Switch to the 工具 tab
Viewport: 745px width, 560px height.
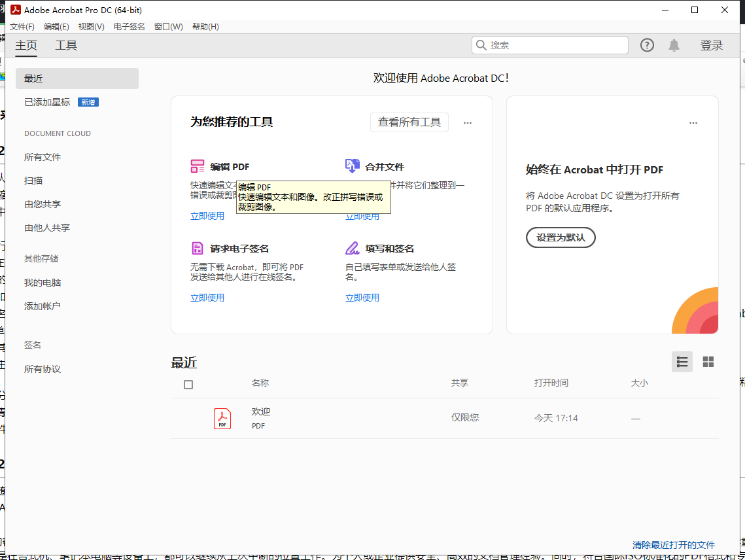pyautogui.click(x=65, y=45)
